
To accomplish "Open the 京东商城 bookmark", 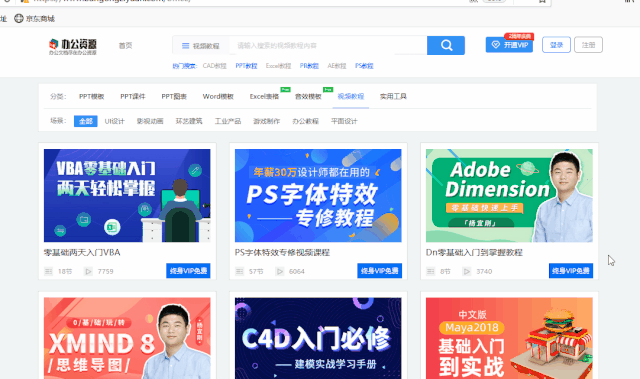I will pos(34,19).
